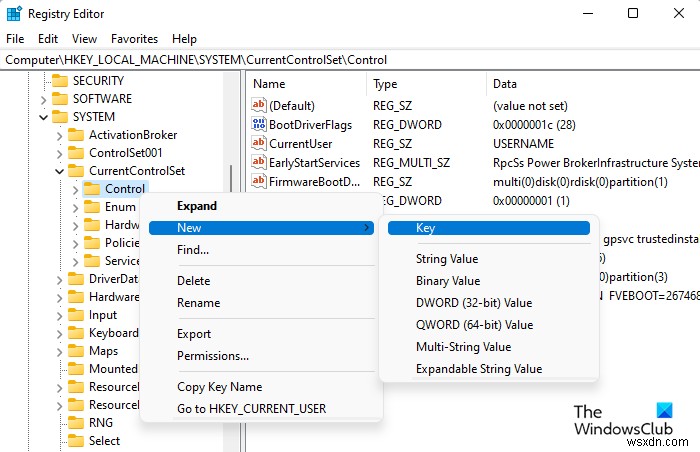
Task: Click the SECURITY folder icon
Action: [x=58, y=81]
